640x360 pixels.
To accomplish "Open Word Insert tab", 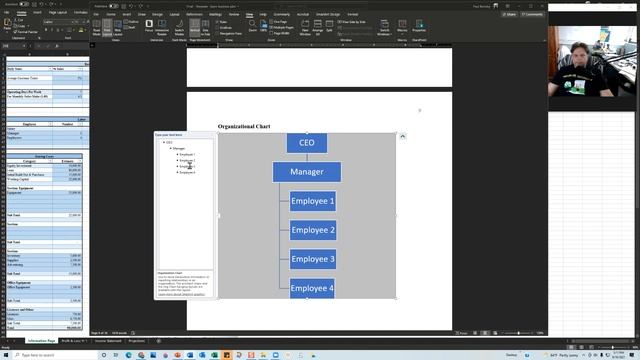I will (x=127, y=14).
